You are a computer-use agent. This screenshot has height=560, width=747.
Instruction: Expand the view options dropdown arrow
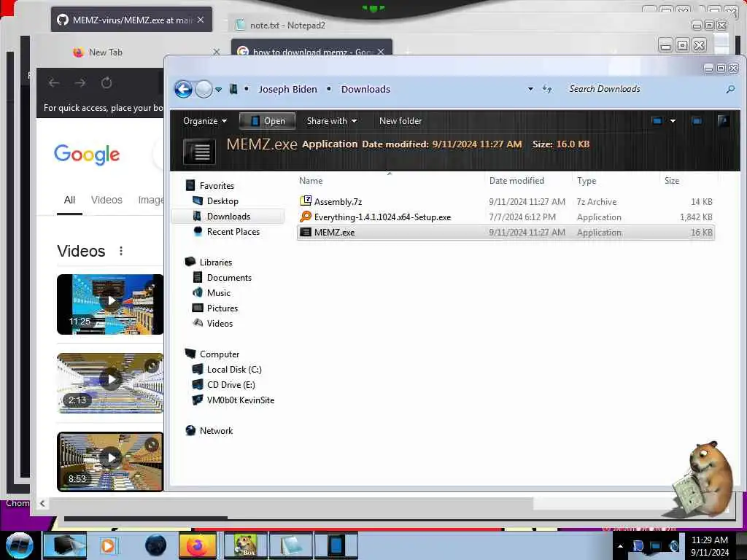[673, 121]
